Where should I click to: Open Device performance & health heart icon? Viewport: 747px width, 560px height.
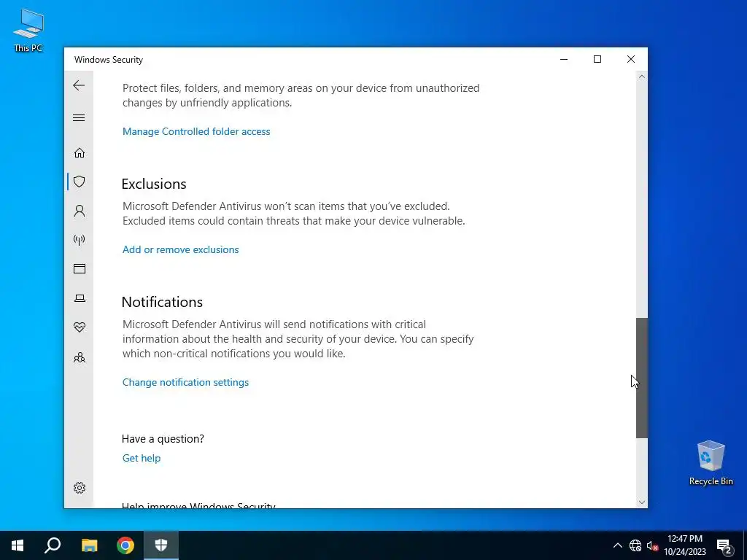(x=79, y=327)
